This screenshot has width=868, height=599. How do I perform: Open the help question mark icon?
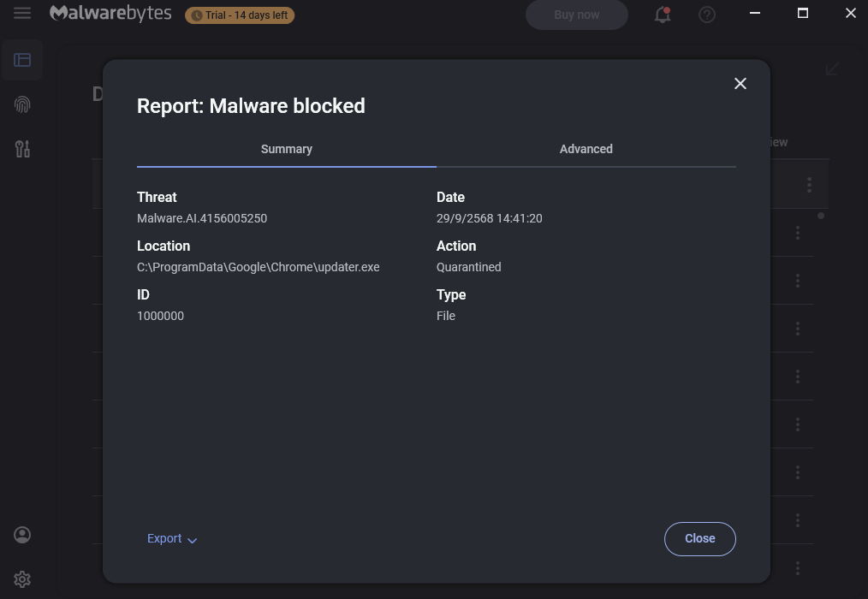[707, 15]
